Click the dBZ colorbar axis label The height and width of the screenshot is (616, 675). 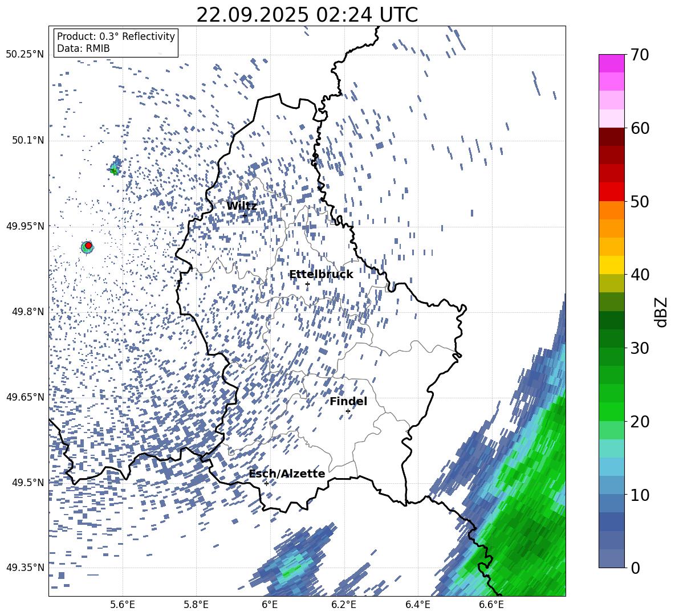pos(662,312)
